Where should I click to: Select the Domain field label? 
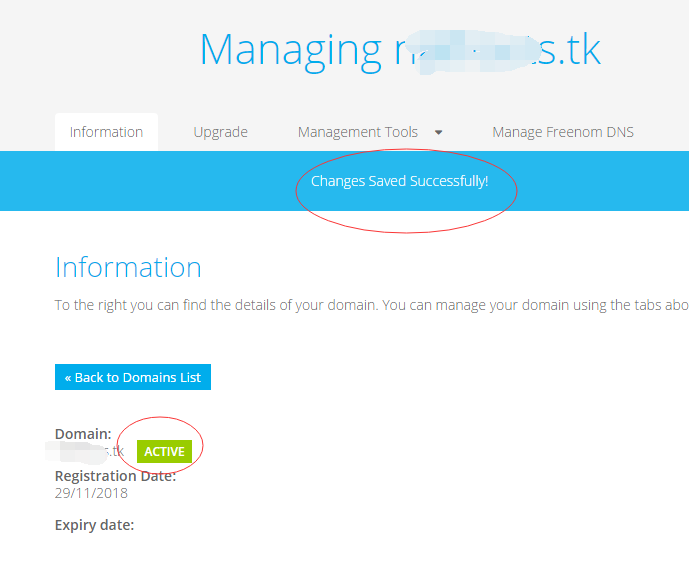tap(83, 434)
